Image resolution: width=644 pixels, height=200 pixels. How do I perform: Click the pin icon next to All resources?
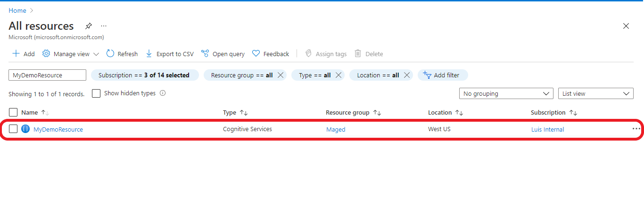click(88, 26)
